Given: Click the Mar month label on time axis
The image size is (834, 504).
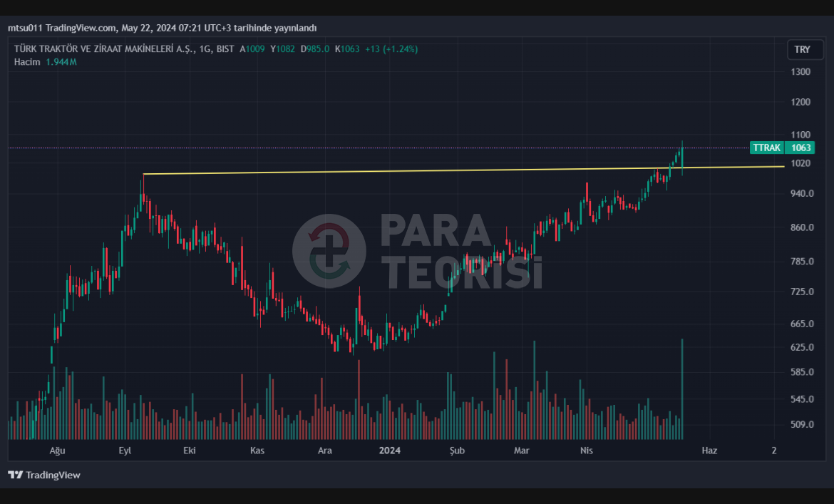Looking at the screenshot, I should [522, 451].
